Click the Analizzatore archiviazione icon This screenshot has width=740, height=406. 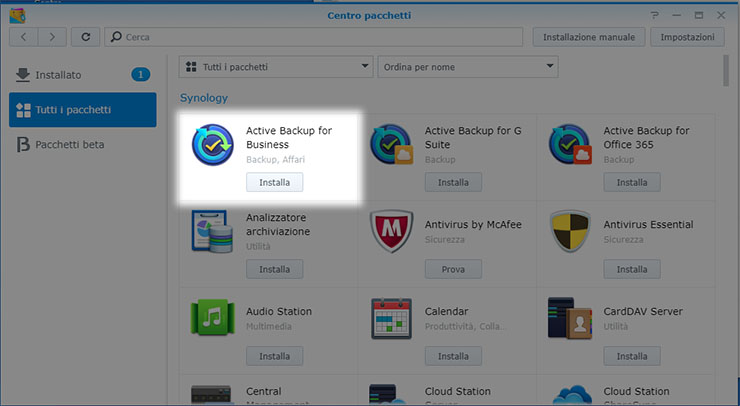pos(213,232)
